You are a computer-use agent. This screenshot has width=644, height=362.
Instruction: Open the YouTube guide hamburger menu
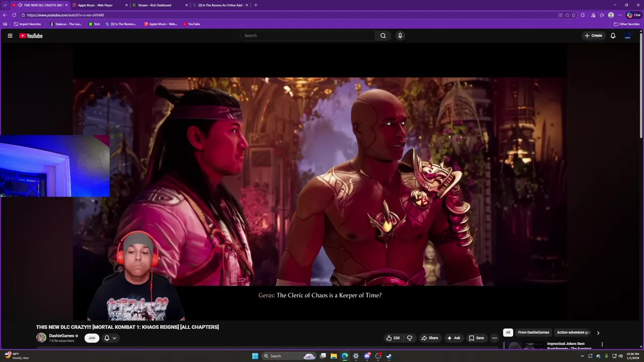tap(10, 36)
